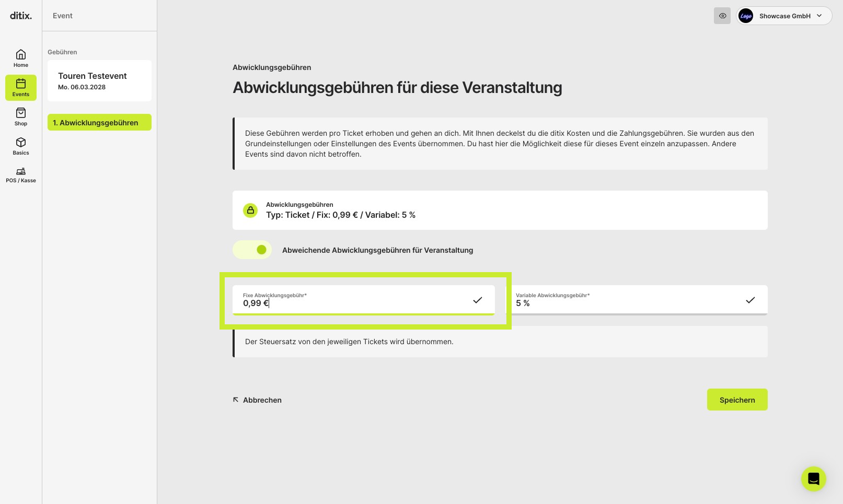Focus the Variable Abwicklungsgebühr field

(x=639, y=300)
